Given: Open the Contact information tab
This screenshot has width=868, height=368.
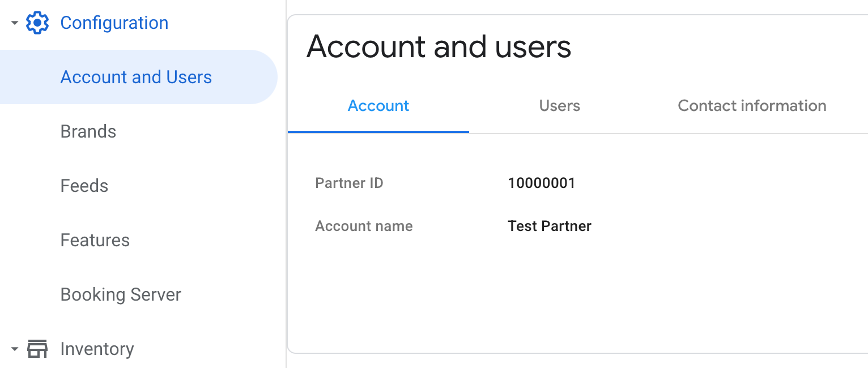Looking at the screenshot, I should point(752,106).
